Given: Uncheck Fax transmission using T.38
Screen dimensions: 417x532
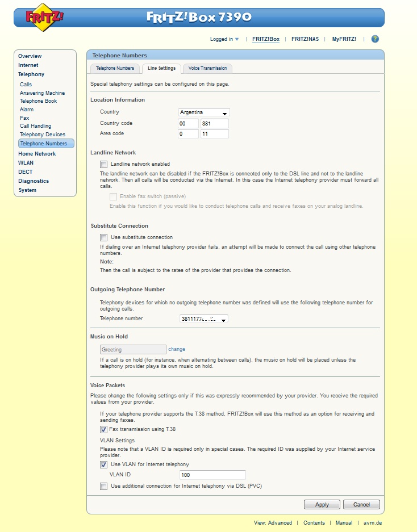Looking at the screenshot, I should (x=103, y=429).
